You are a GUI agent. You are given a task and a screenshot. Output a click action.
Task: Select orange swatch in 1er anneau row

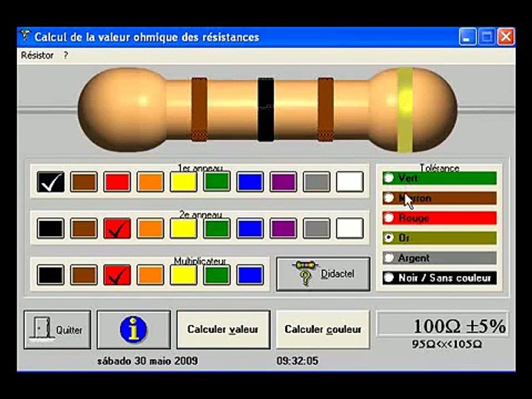[150, 182]
